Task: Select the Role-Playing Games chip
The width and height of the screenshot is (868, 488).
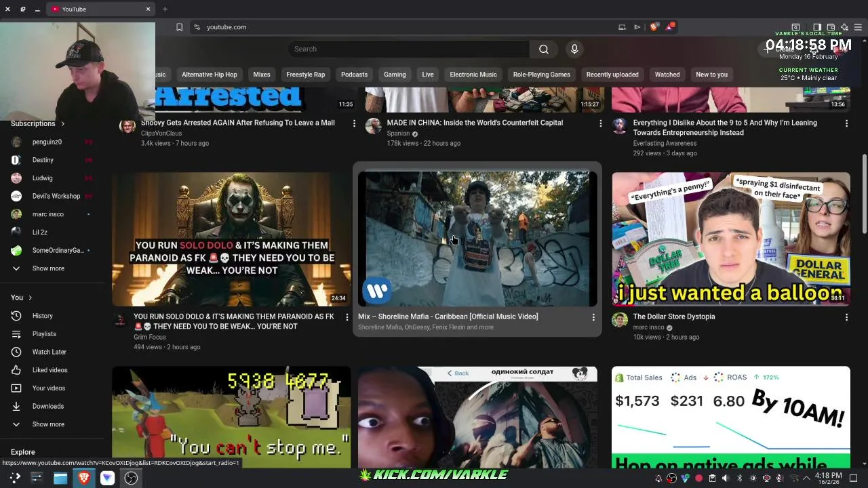Action: [542, 75]
